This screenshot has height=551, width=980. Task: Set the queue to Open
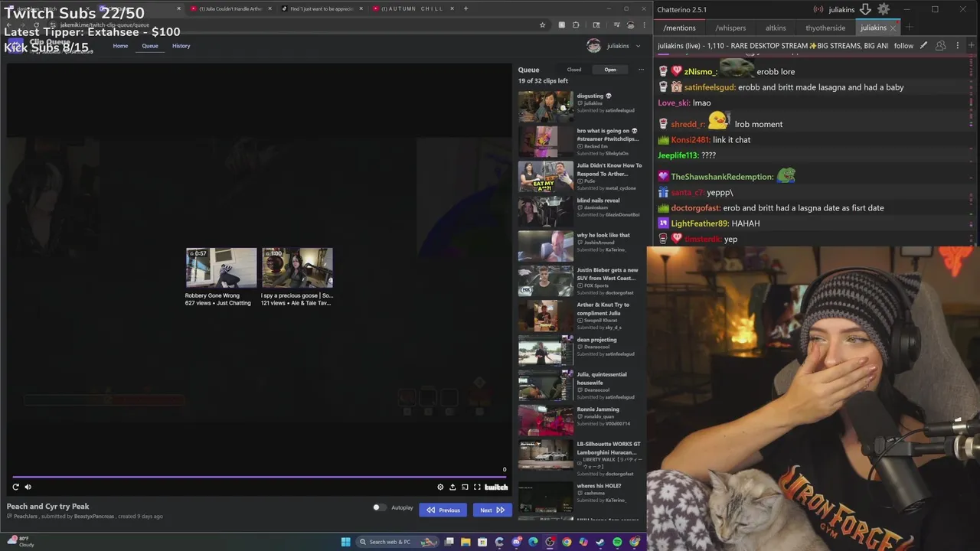tap(610, 70)
